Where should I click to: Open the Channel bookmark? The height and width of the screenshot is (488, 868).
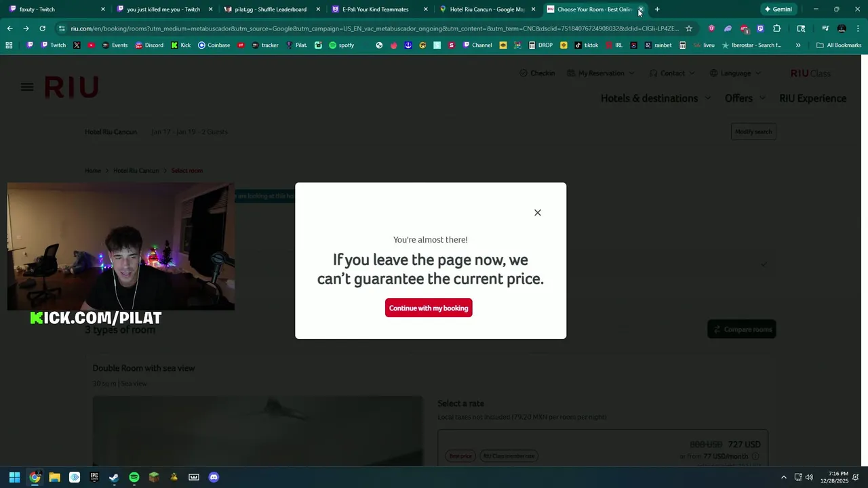coord(477,45)
